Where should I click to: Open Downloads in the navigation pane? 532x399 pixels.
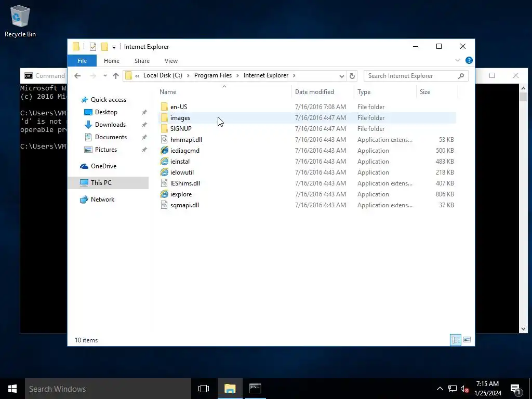pos(110,125)
